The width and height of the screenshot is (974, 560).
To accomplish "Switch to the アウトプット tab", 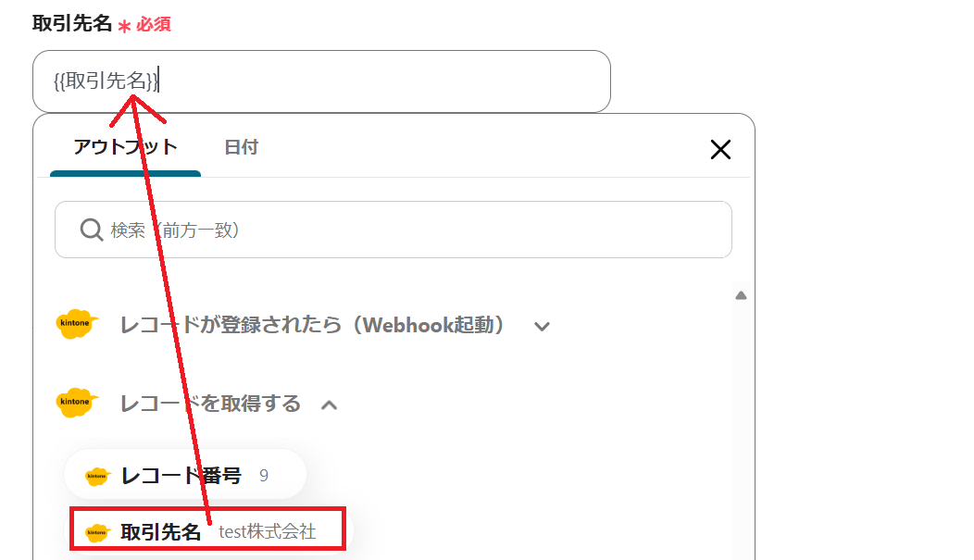I will coord(126,147).
